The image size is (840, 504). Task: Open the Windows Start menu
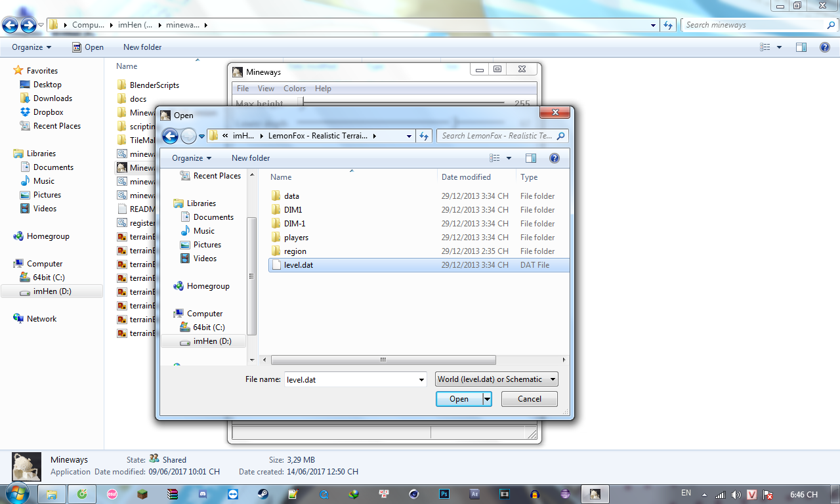coord(16,493)
